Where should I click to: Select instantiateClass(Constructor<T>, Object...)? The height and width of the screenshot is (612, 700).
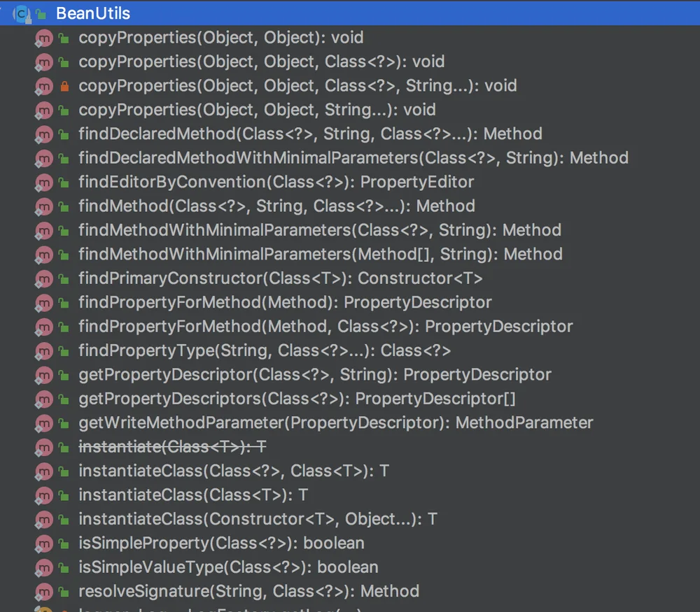click(258, 519)
